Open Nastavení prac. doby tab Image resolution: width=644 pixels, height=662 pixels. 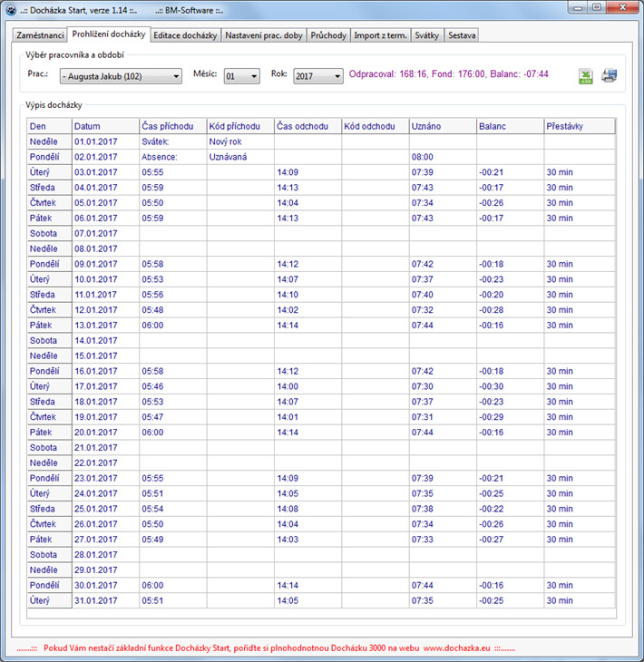point(264,35)
